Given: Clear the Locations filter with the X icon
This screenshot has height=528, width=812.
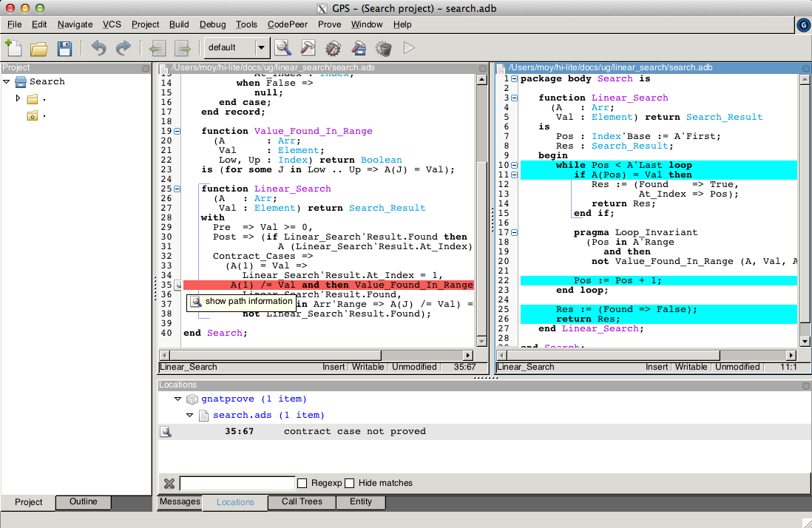Looking at the screenshot, I should pos(169,484).
